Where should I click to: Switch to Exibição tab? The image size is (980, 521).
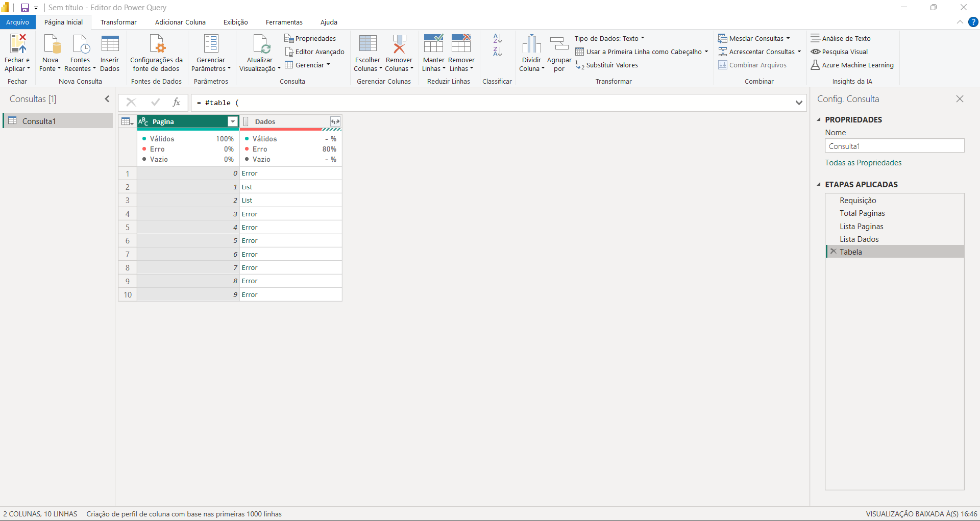tap(236, 22)
